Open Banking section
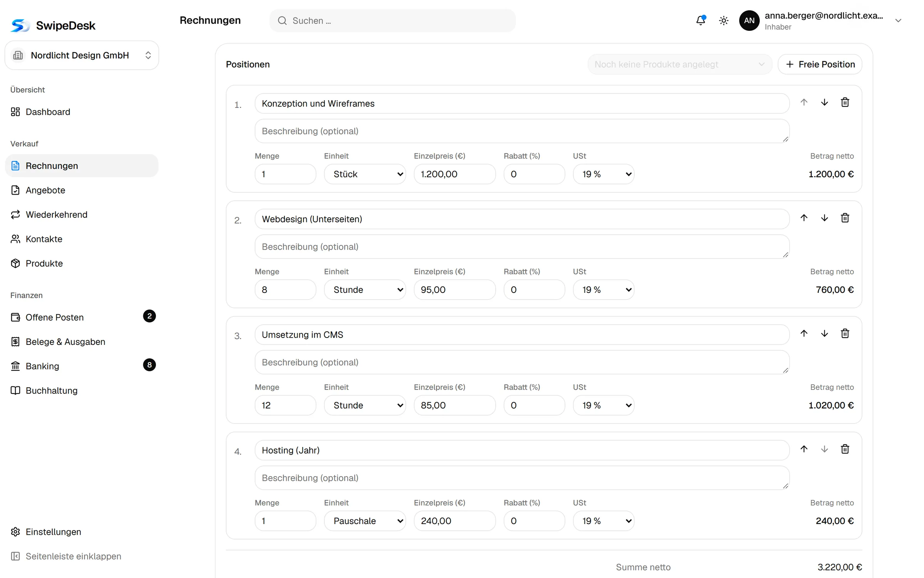 click(82, 366)
